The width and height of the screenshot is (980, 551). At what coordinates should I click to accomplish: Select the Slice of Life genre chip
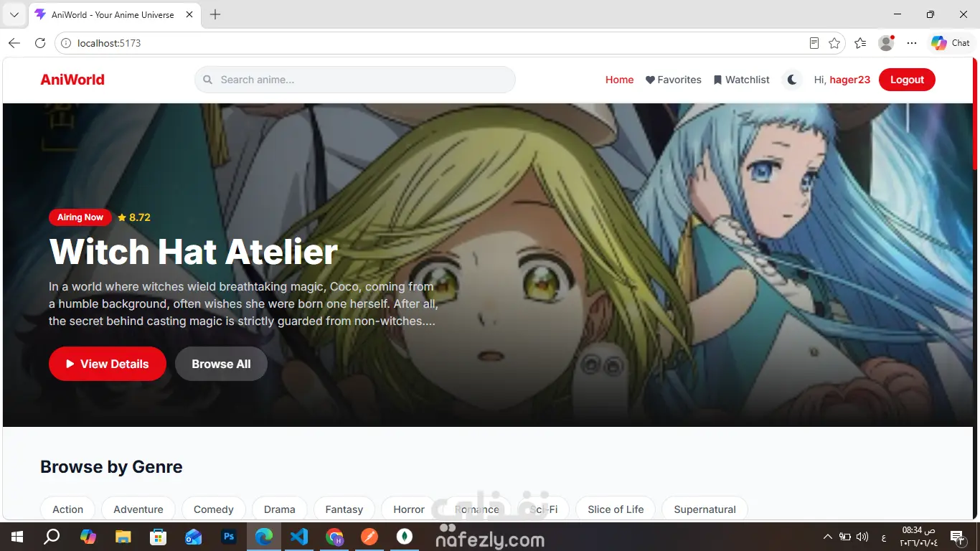(x=616, y=509)
